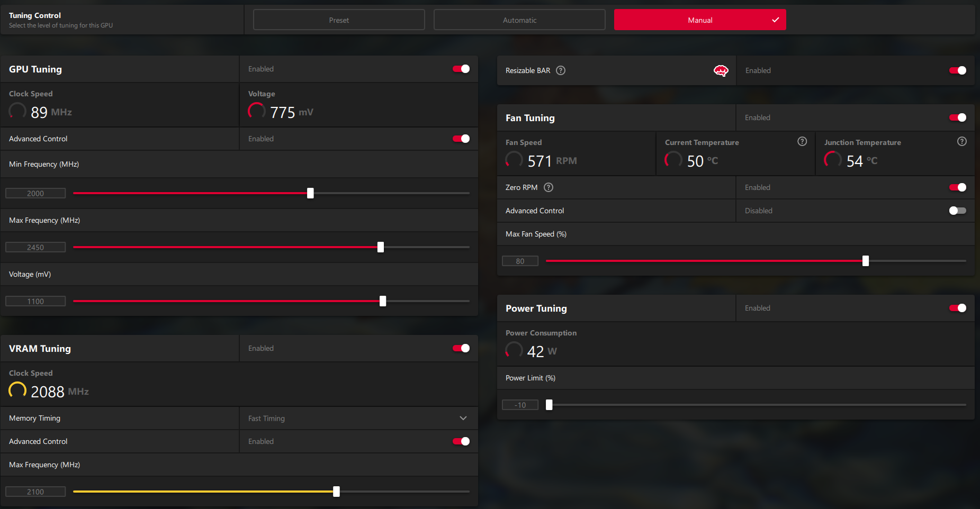Viewport: 980px width, 509px height.
Task: Click the Voltage (mV) slider handle
Action: [x=383, y=301]
